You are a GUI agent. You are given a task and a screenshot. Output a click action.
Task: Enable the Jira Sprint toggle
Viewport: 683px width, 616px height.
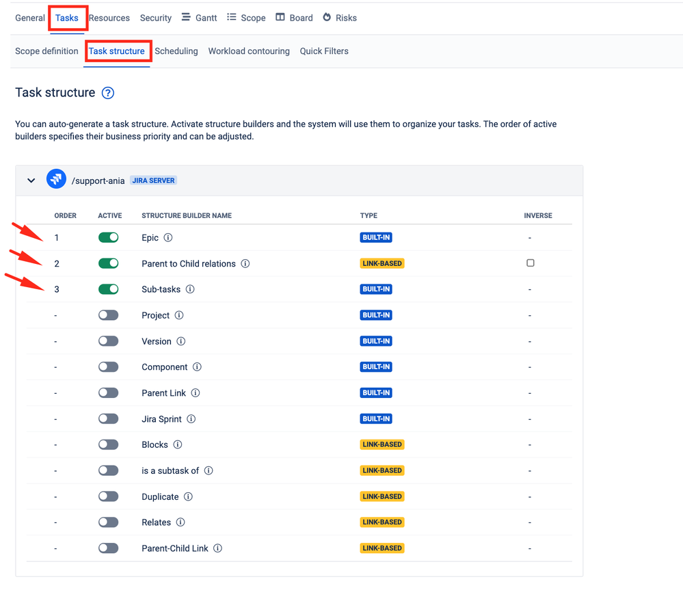click(x=109, y=418)
